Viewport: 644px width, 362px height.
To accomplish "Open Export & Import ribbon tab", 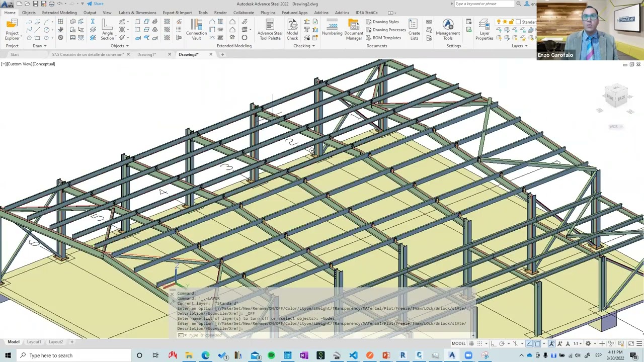I will (177, 13).
